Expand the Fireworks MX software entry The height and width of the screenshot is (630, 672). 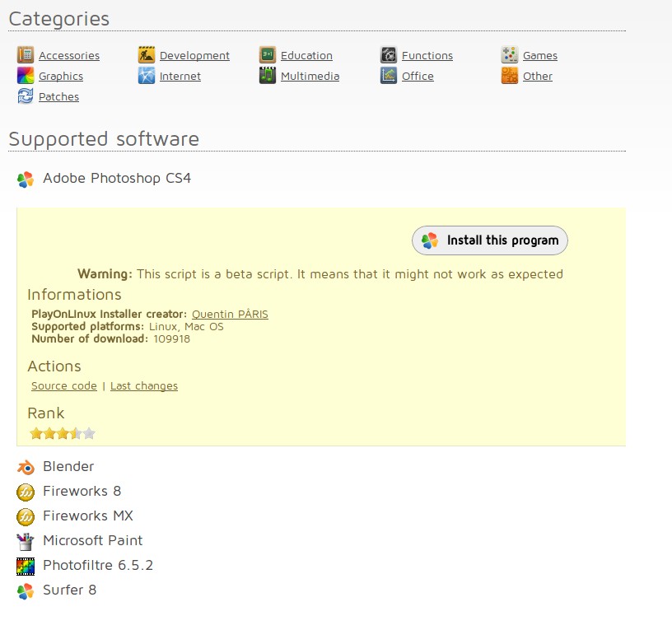coord(88,516)
